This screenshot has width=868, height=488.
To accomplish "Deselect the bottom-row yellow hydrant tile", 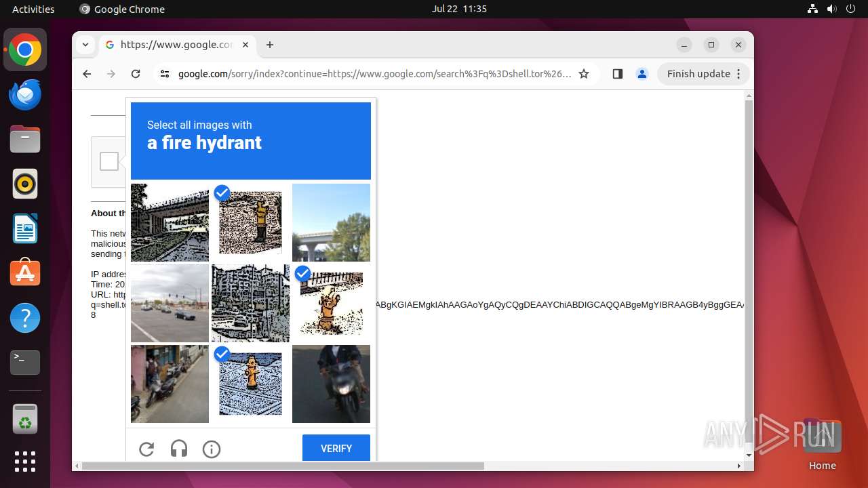I will tap(250, 384).
